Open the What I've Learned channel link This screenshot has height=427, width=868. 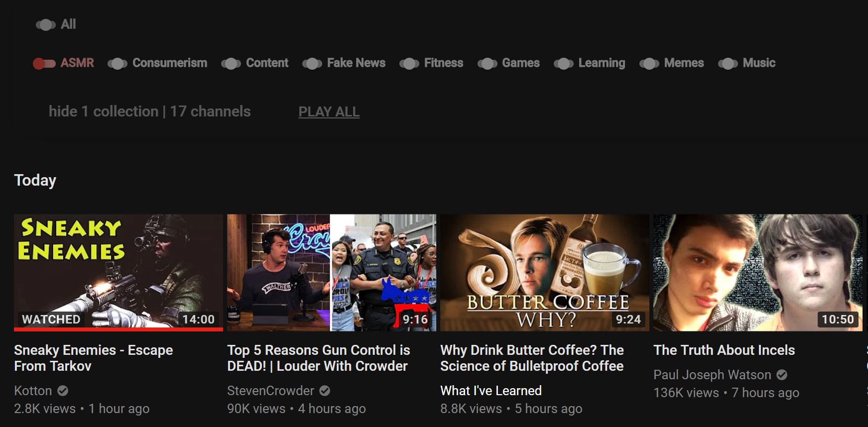coord(491,391)
